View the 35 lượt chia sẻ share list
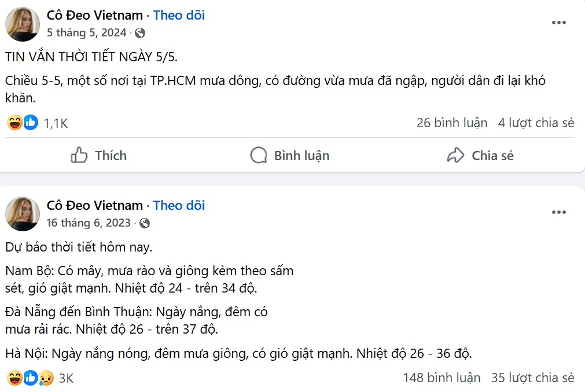585x392 pixels. [x=532, y=377]
